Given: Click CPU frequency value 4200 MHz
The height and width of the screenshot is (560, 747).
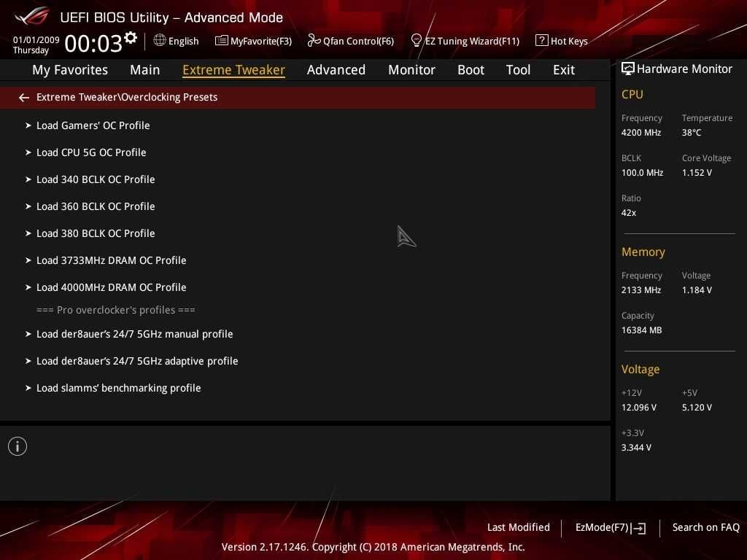Looking at the screenshot, I should click(640, 133).
